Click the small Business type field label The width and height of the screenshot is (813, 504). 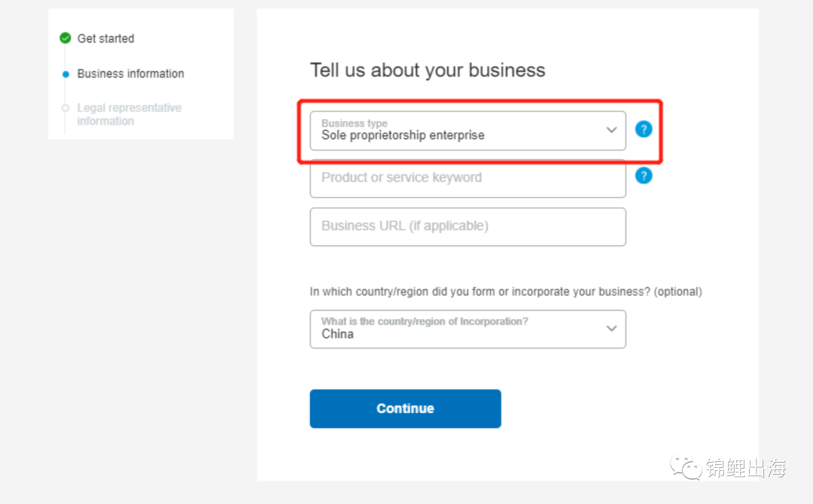pyautogui.click(x=354, y=123)
